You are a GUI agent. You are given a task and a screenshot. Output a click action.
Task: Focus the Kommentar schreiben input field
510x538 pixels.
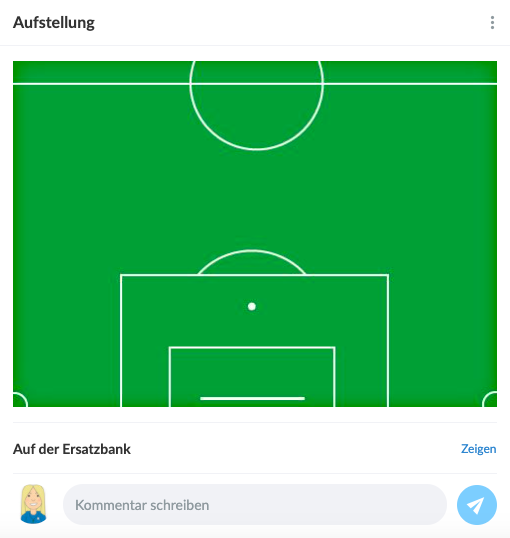[x=255, y=505]
